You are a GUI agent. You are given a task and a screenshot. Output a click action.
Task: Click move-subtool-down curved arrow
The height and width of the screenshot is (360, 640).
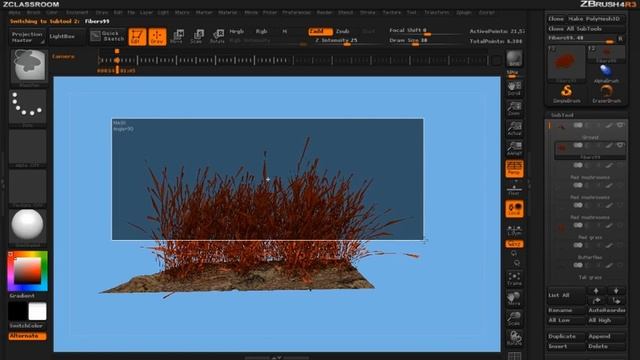616,301
